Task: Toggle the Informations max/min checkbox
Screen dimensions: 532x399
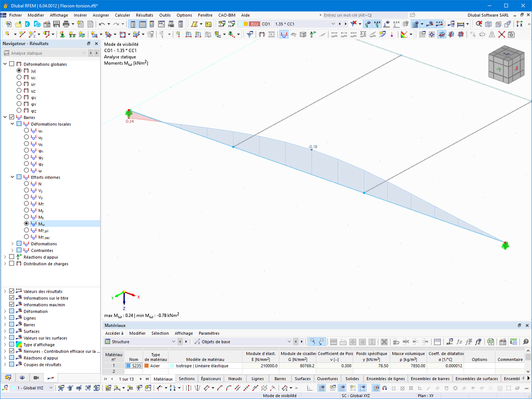Action: 12,305
